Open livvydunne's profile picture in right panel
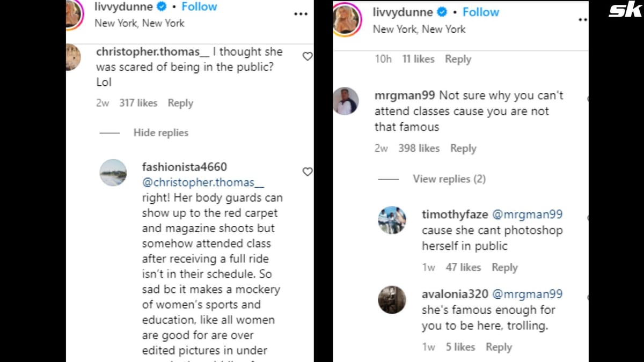 pyautogui.click(x=346, y=19)
